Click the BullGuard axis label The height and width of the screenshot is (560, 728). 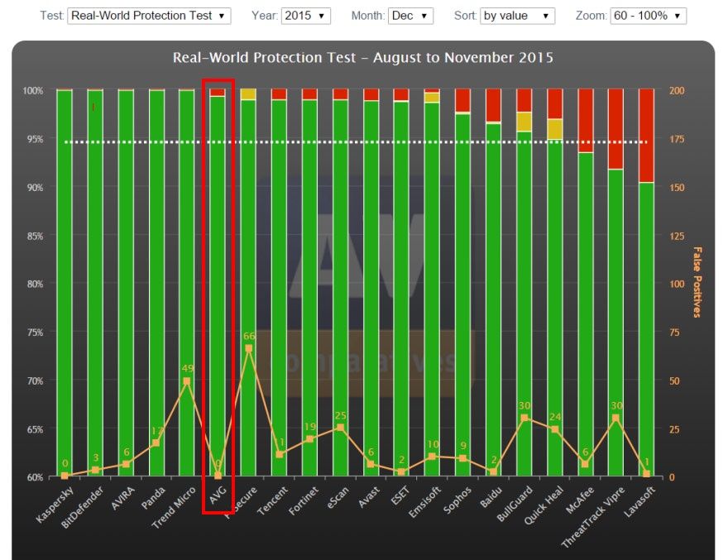(515, 504)
